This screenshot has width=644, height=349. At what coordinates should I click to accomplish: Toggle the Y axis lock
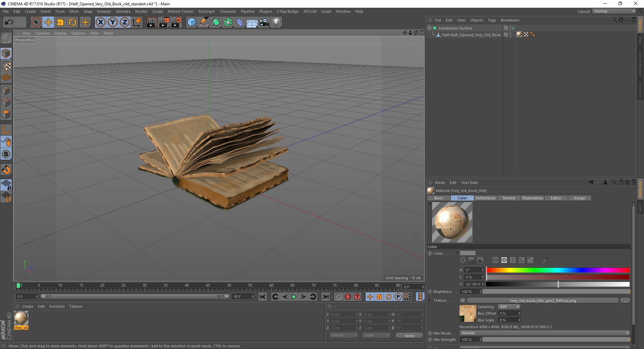(x=113, y=22)
